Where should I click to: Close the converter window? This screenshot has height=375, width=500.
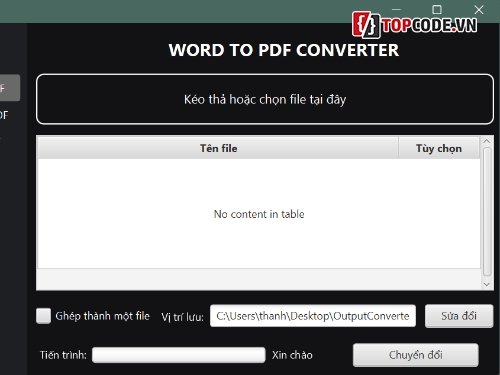479,10
